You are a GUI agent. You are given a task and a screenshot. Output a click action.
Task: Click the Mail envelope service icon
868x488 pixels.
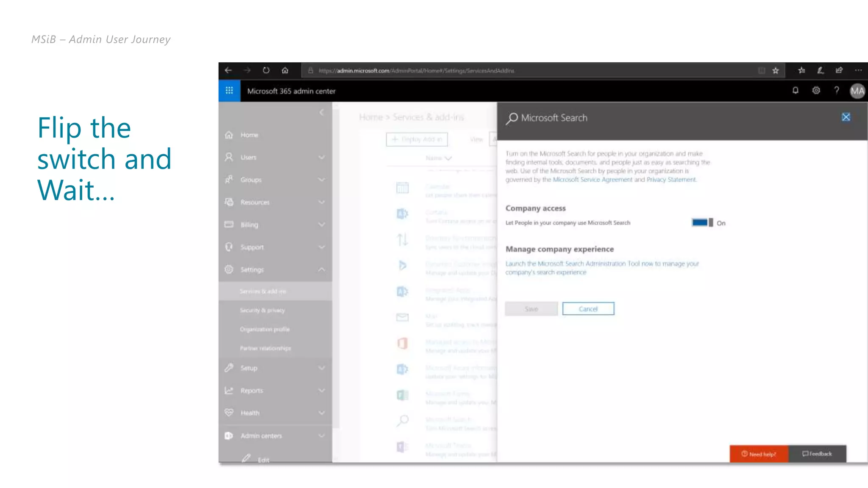coord(402,317)
